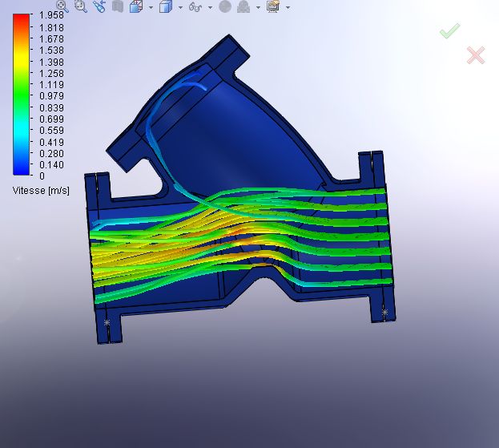Image resolution: width=499 pixels, height=448 pixels.
Task: Select the Zoom to Area tool
Action: 81,6
